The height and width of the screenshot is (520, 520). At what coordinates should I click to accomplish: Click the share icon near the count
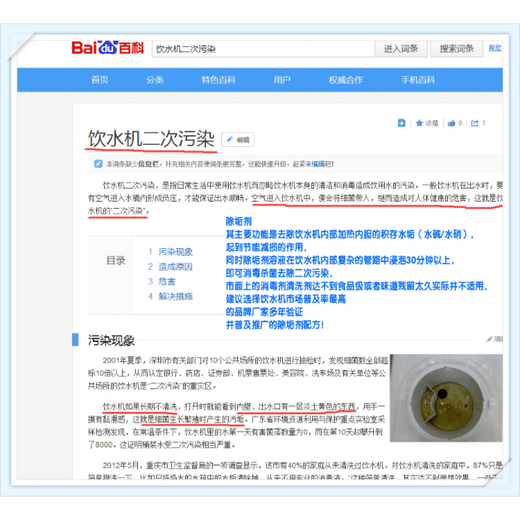tap(474, 123)
